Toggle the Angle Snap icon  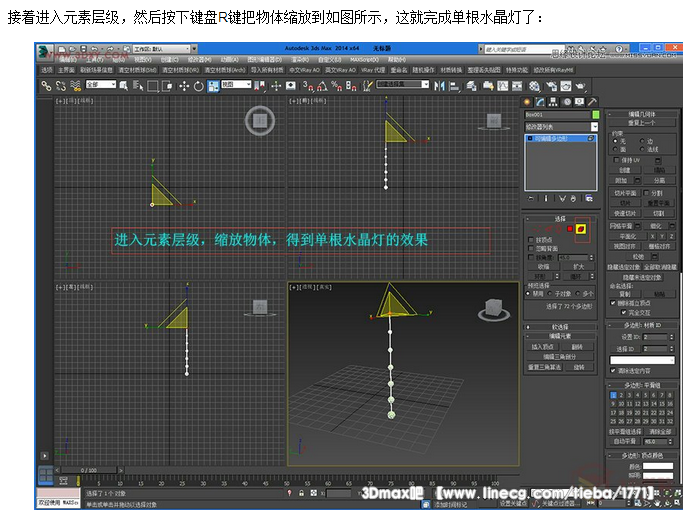coord(322,86)
